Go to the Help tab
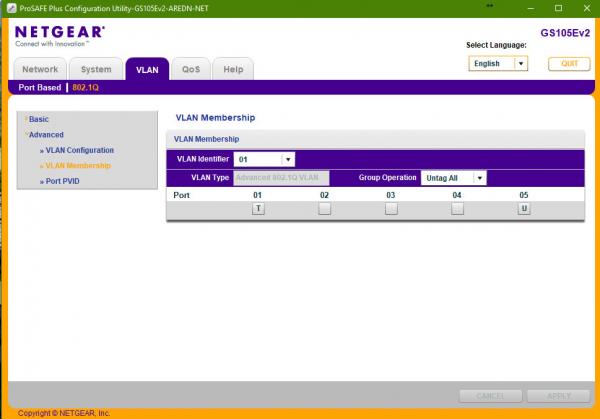This screenshot has width=600, height=419. pyautogui.click(x=233, y=69)
